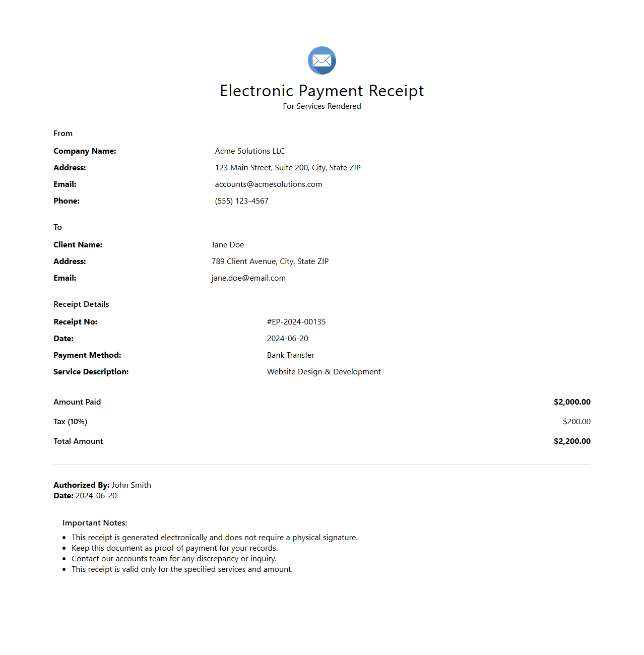Click the $2,000.00 amount paid value

pos(571,402)
